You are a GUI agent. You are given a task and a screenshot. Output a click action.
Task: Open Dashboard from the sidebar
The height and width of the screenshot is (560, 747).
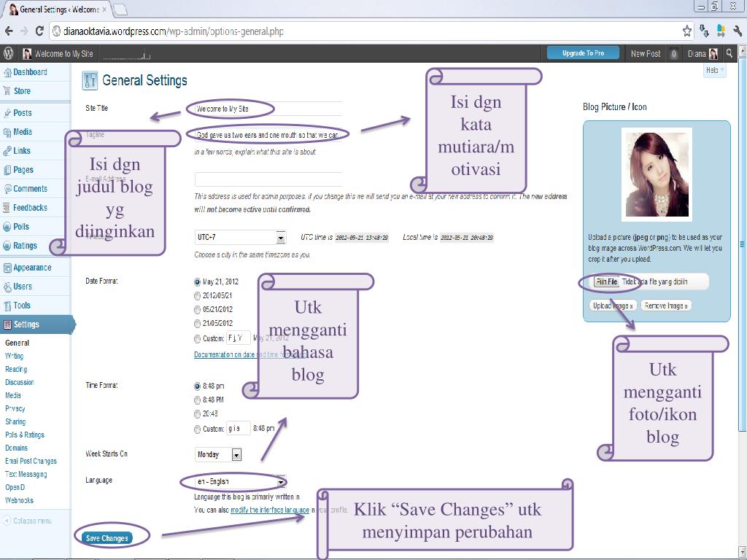30,72
